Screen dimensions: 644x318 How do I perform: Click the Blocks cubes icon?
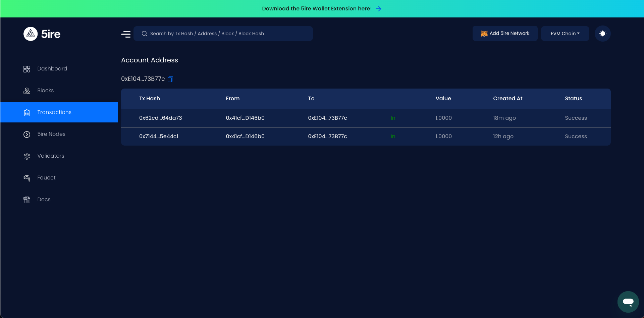coord(27,91)
